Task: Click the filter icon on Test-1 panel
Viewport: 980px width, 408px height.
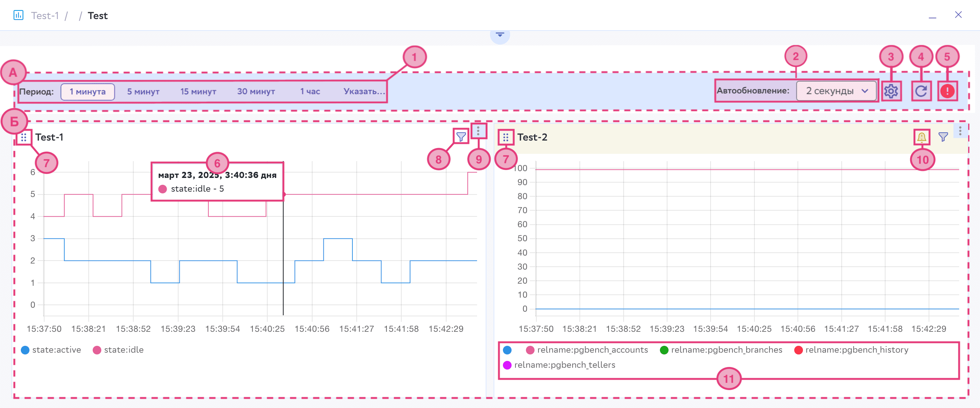Action: click(x=461, y=137)
